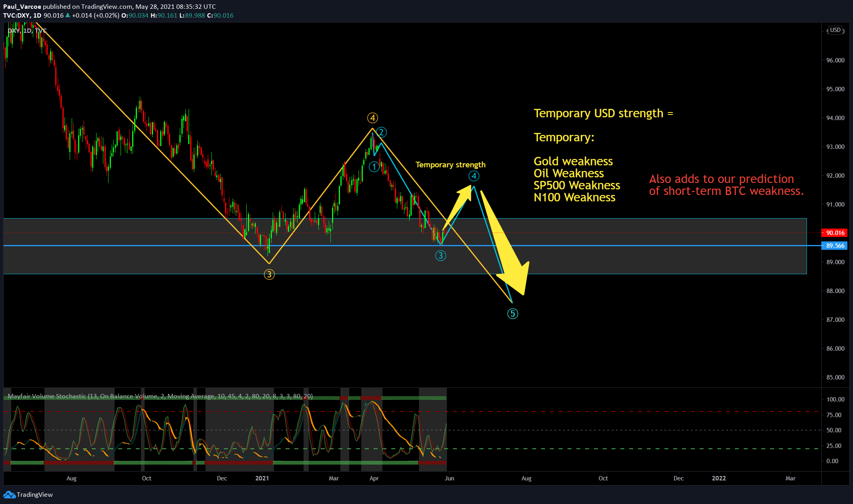Select the teal wave 5 circle label
This screenshot has width=853, height=504.
point(513,313)
